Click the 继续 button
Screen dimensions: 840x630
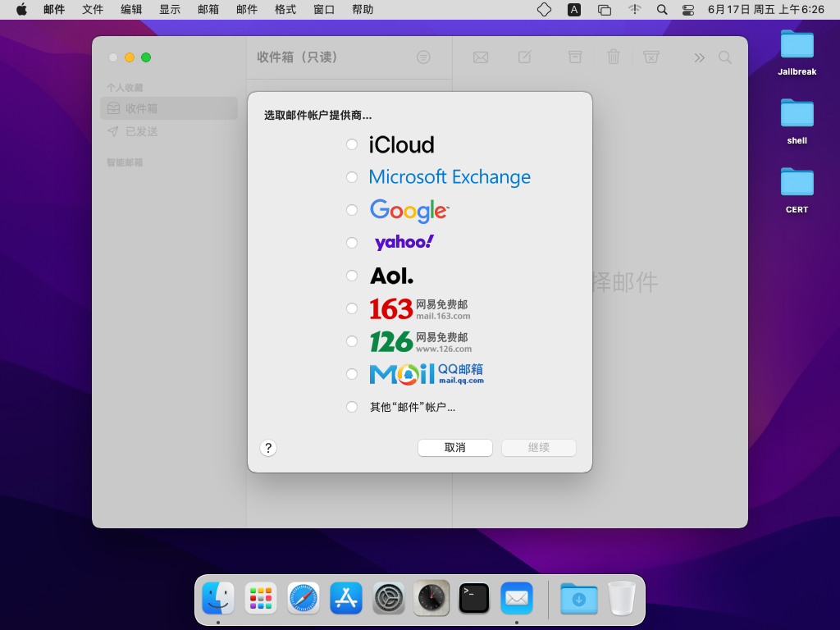click(538, 448)
